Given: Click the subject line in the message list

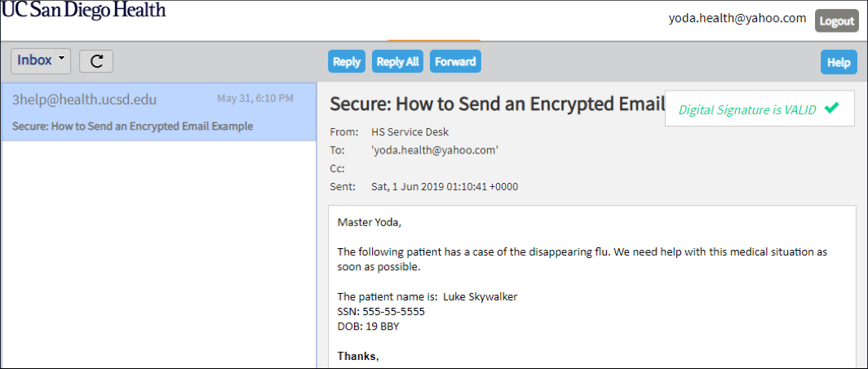Looking at the screenshot, I should pyautogui.click(x=133, y=127).
